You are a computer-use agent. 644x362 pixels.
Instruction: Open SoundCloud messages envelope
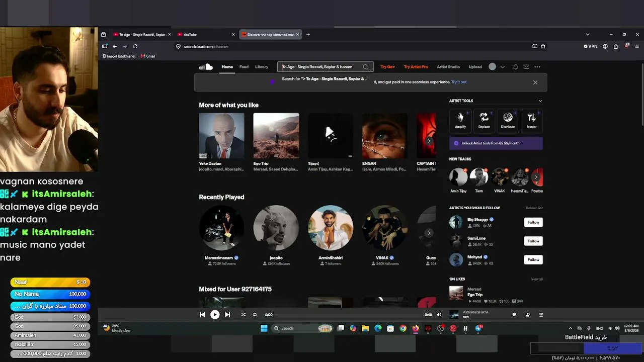click(x=526, y=67)
